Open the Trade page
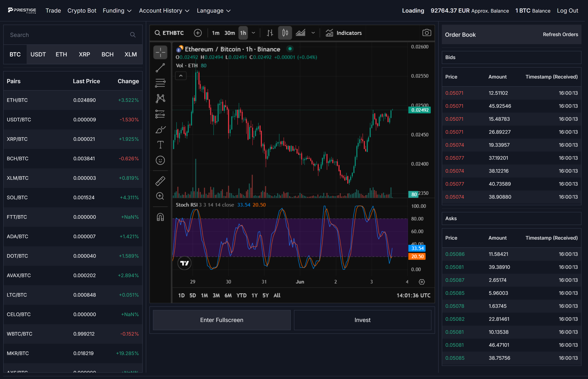The image size is (588, 379). tap(53, 11)
